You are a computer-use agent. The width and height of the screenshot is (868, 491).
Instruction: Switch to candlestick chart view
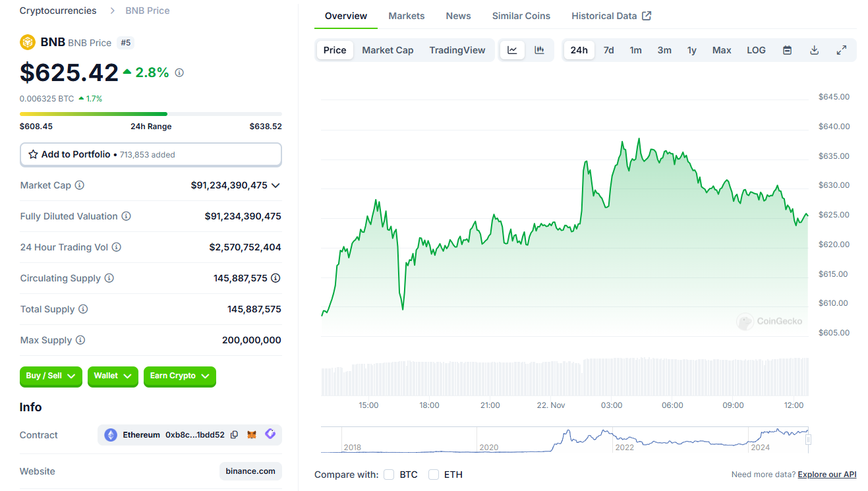[539, 50]
